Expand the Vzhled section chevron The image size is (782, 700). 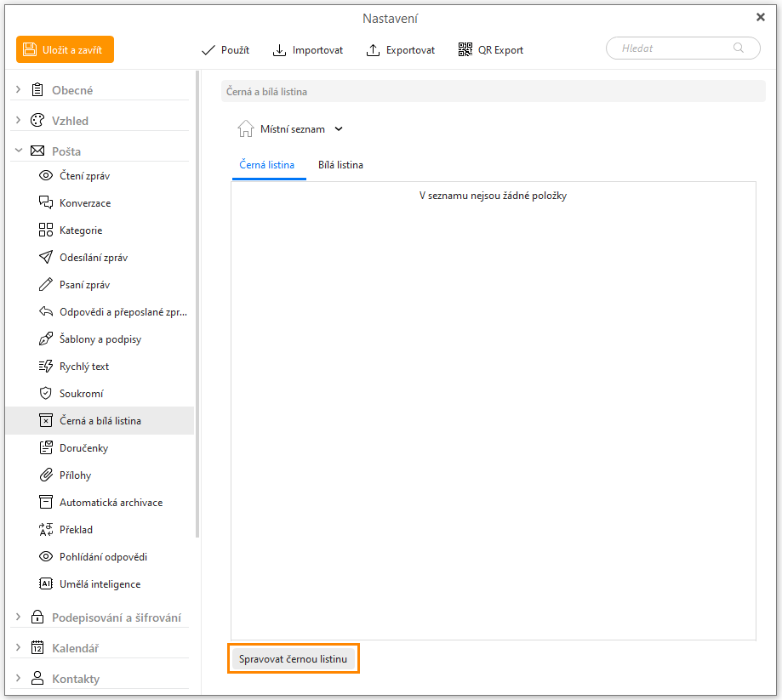tap(19, 120)
